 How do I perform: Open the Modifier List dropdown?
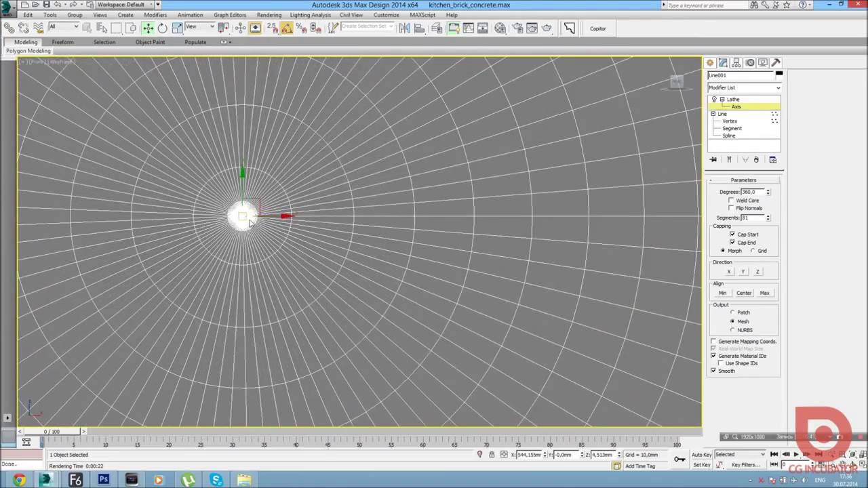[x=744, y=87]
